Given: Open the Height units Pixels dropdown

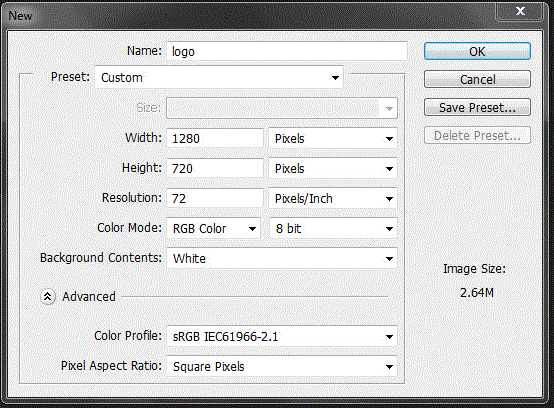Looking at the screenshot, I should tap(333, 168).
